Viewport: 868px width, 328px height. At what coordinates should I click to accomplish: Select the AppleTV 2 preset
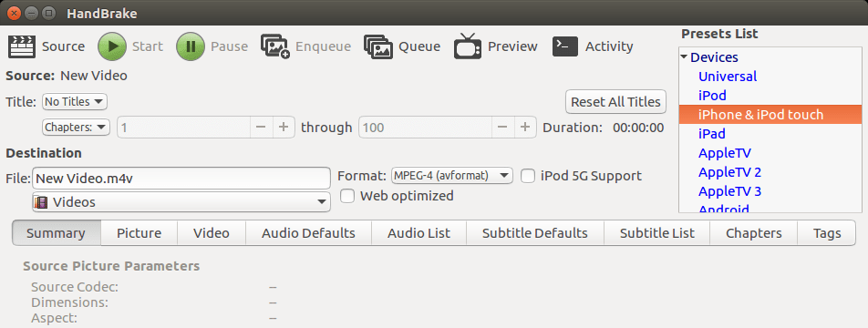[x=729, y=172]
